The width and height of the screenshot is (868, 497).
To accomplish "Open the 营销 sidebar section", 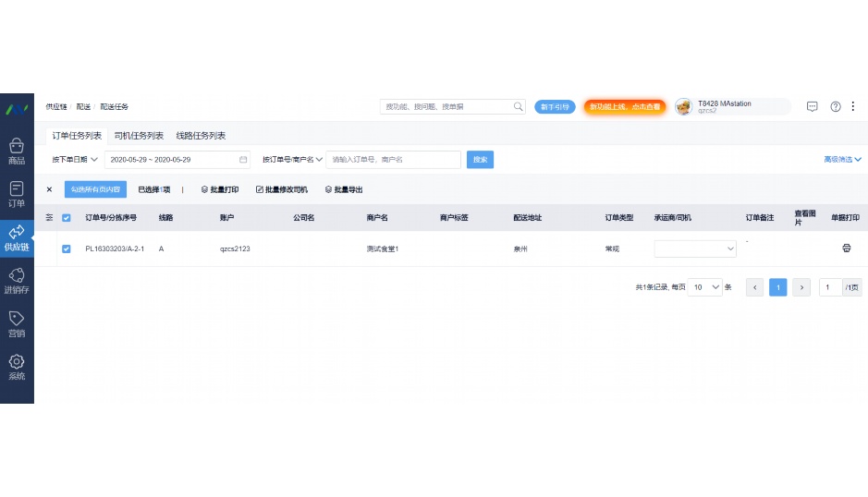I will click(x=17, y=324).
